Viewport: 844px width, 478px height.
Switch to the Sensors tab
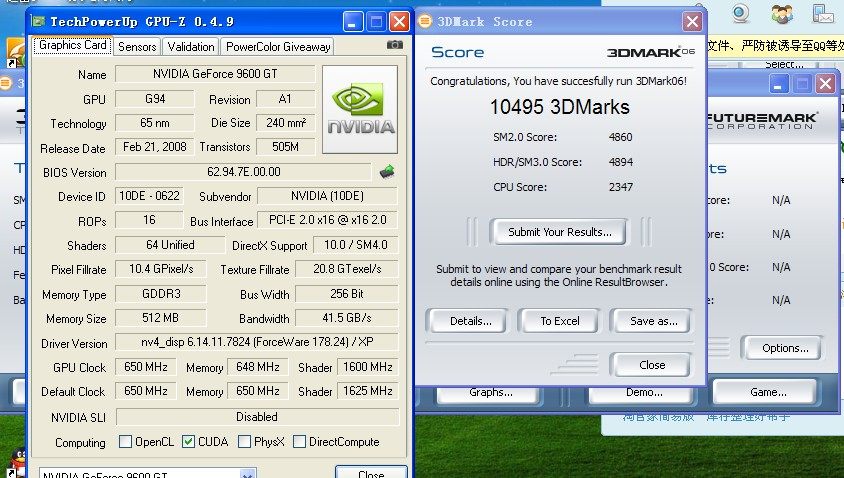[137, 46]
